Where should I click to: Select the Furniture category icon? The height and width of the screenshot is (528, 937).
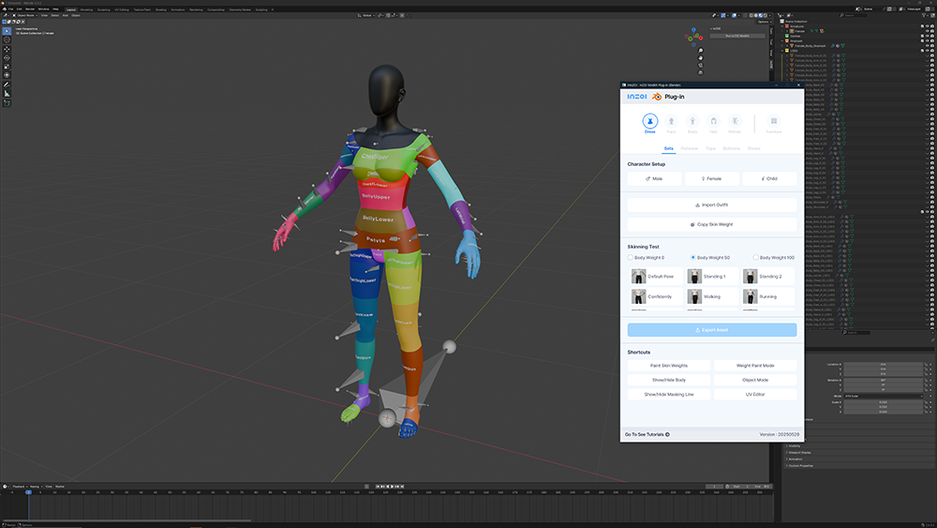[x=773, y=122]
